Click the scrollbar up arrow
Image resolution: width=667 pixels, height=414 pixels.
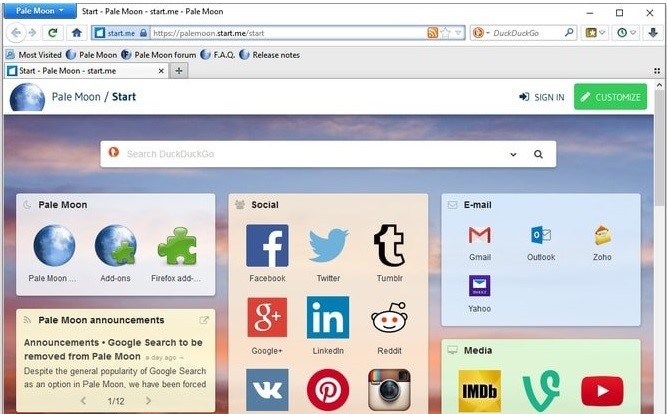(x=659, y=85)
